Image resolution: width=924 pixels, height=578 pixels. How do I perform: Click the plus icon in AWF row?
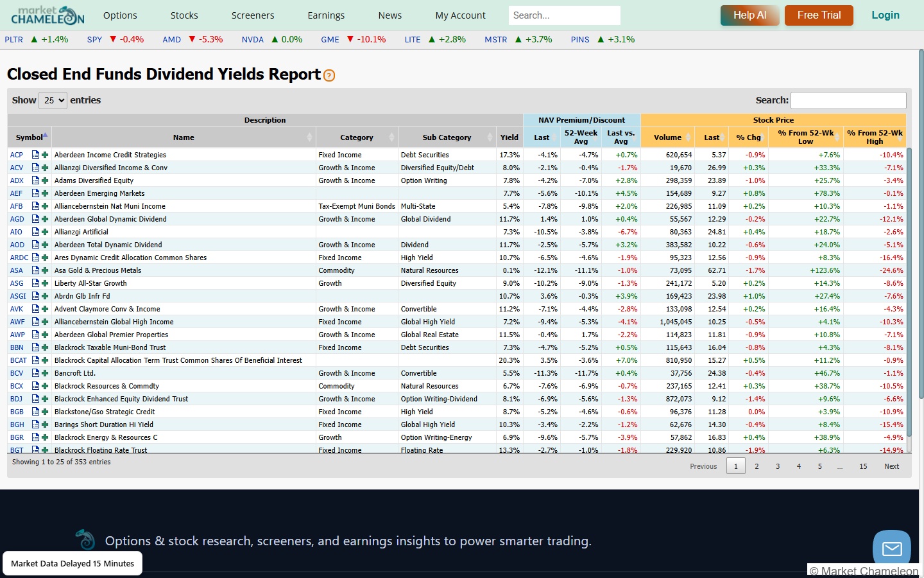pyautogui.click(x=45, y=322)
